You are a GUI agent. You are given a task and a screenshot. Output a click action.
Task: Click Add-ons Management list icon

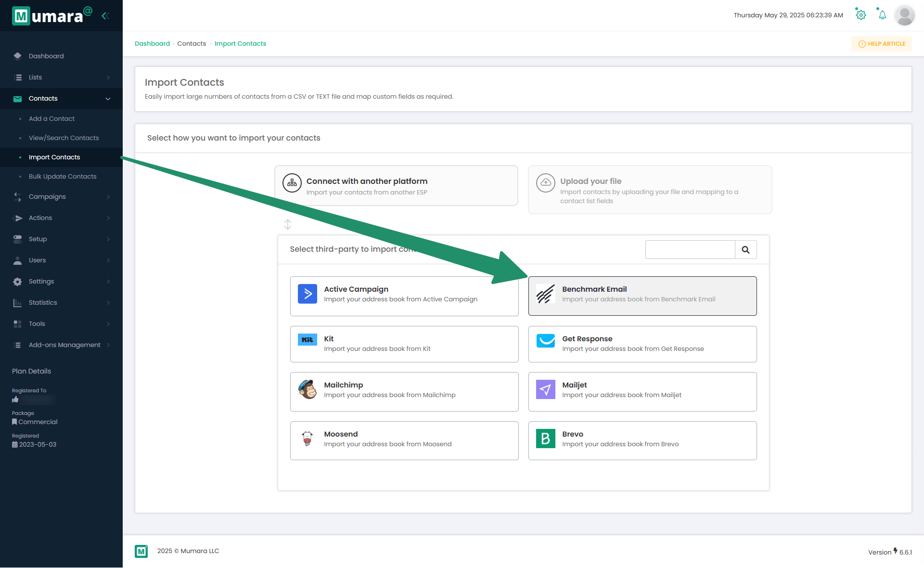coord(18,345)
